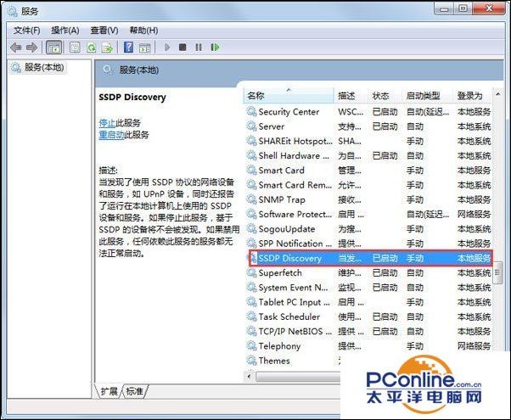Click the gear icon beside Server

[251, 126]
